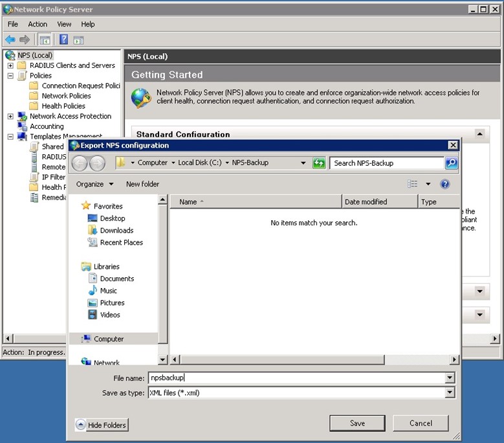The height and width of the screenshot is (443, 504).
Task: Click the File name input field
Action: click(x=296, y=378)
